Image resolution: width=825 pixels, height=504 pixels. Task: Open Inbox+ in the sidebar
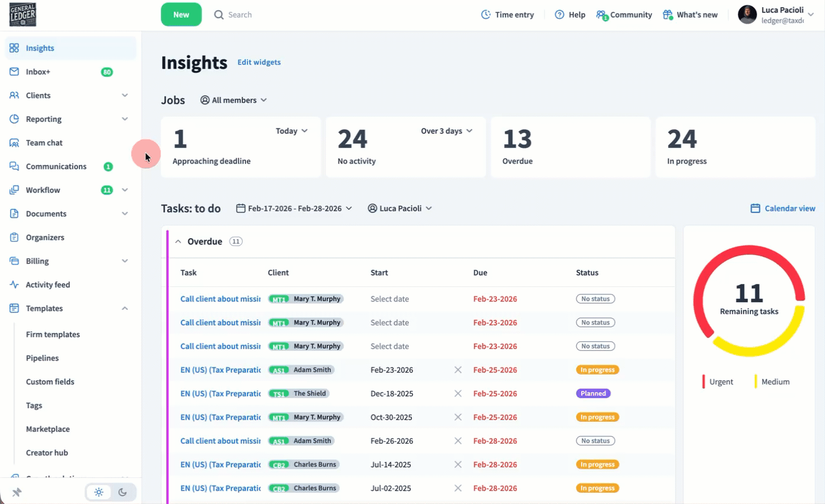click(38, 72)
